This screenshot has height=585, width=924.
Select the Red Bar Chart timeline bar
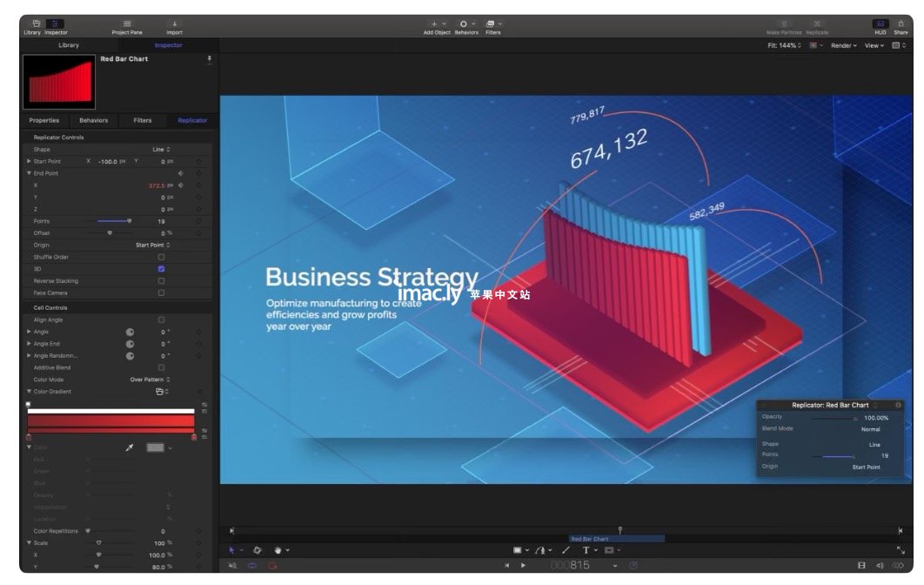tap(616, 538)
